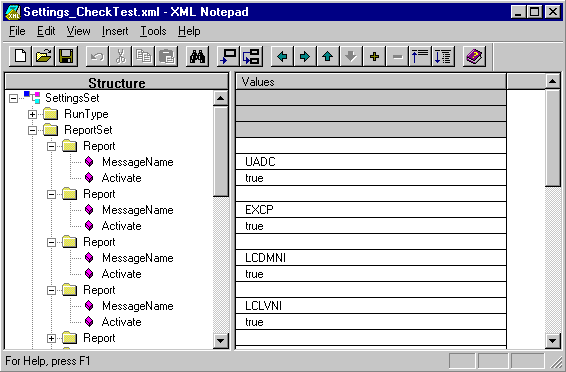566x372 pixels.
Task: Click the grayed down arrow toolbar icon
Action: 351,56
